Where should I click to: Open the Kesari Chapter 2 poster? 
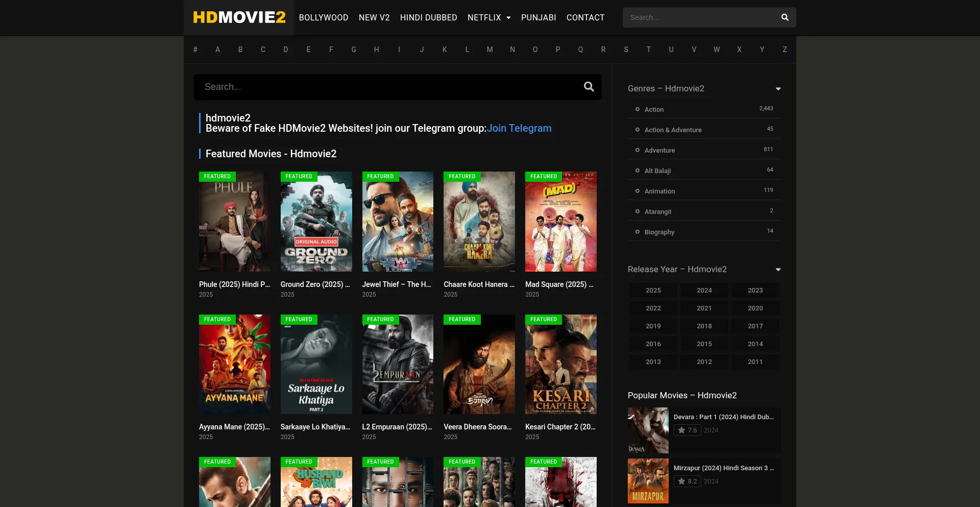click(560, 365)
